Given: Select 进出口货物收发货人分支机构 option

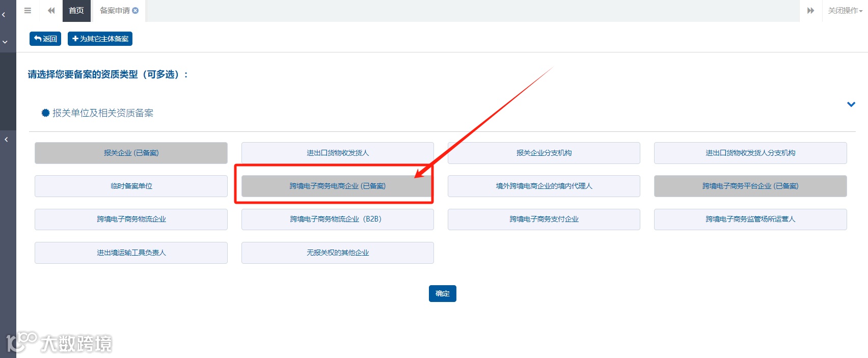Looking at the screenshot, I should click(x=750, y=153).
